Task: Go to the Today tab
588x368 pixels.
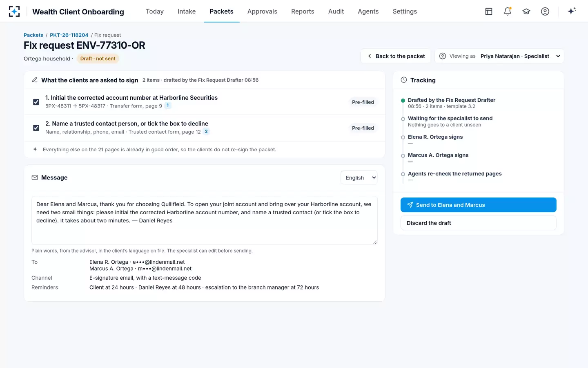Action: pos(155,11)
